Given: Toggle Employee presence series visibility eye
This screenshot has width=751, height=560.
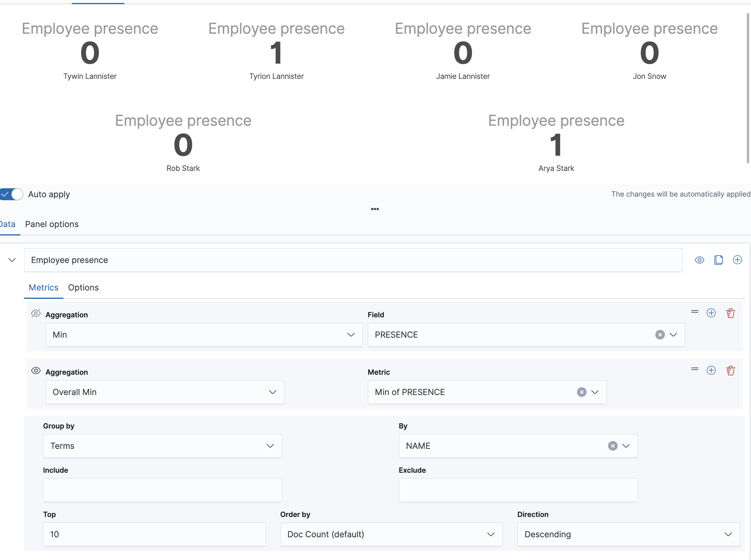Looking at the screenshot, I should point(700,260).
